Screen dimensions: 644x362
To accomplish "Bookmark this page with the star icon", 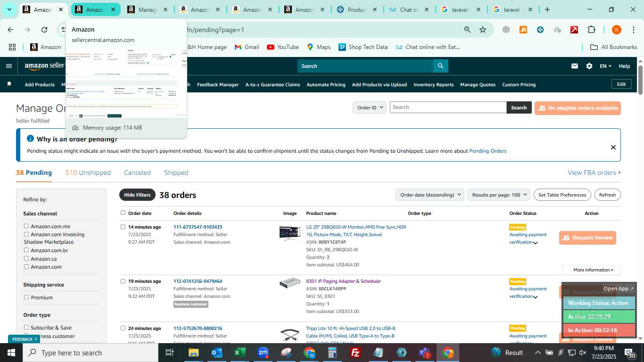I will click(482, 30).
